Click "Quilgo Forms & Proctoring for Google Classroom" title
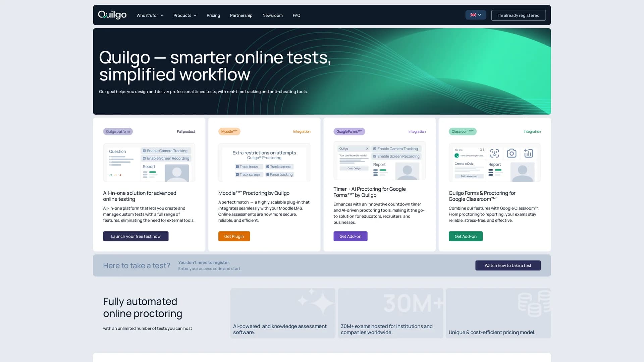The height and width of the screenshot is (362, 644). point(482,196)
